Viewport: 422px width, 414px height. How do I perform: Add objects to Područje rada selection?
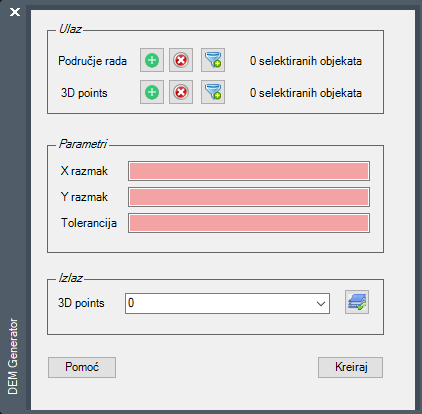(x=152, y=60)
